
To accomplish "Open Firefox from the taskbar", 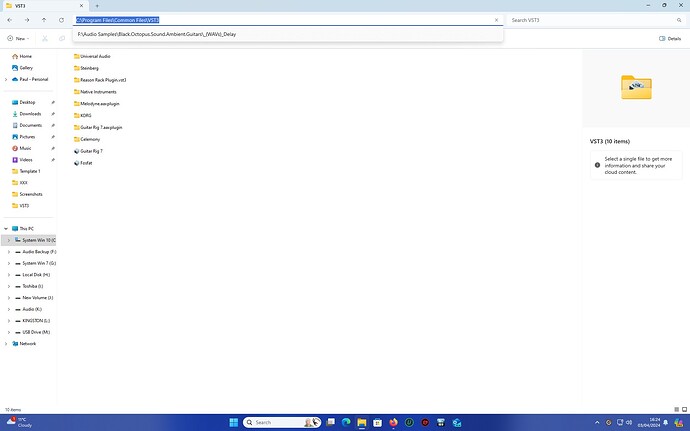I will pyautogui.click(x=393, y=423).
